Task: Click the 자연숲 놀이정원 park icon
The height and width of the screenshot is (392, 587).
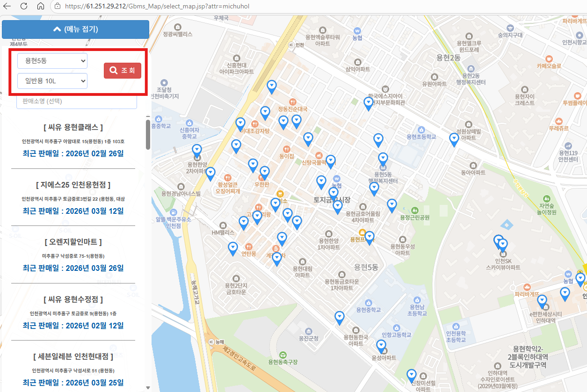Action: pyautogui.click(x=547, y=198)
